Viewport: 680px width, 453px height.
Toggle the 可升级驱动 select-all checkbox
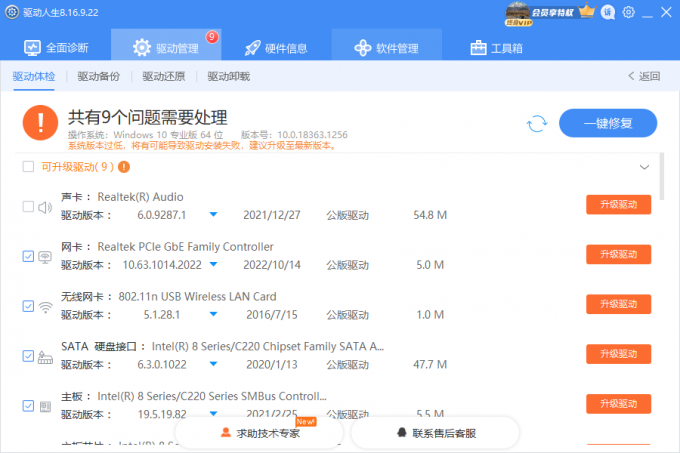click(x=28, y=167)
